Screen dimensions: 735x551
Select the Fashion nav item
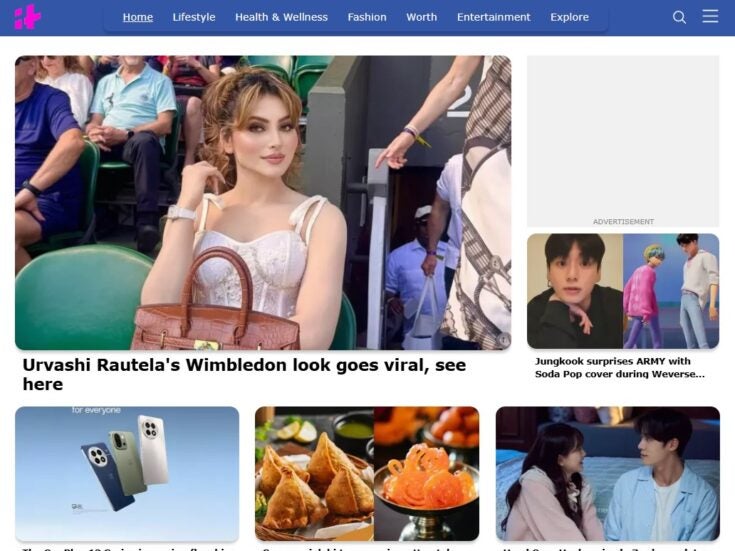pyautogui.click(x=367, y=17)
